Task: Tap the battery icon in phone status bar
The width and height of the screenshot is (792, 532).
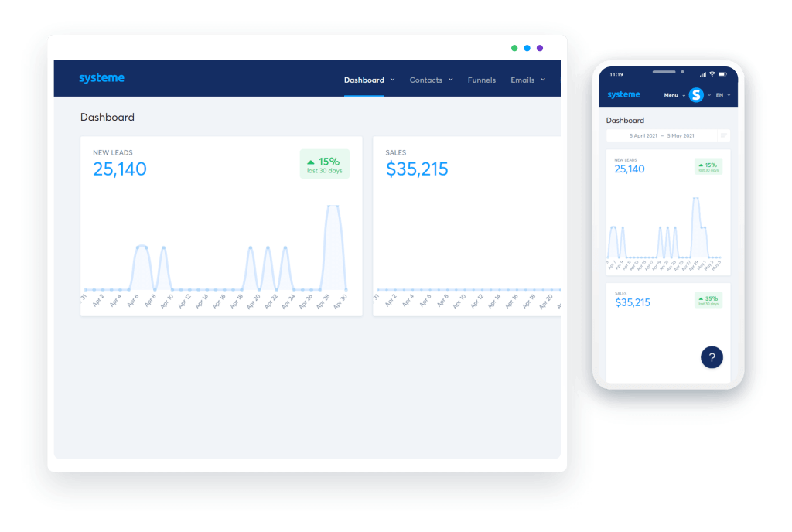Action: click(x=722, y=74)
